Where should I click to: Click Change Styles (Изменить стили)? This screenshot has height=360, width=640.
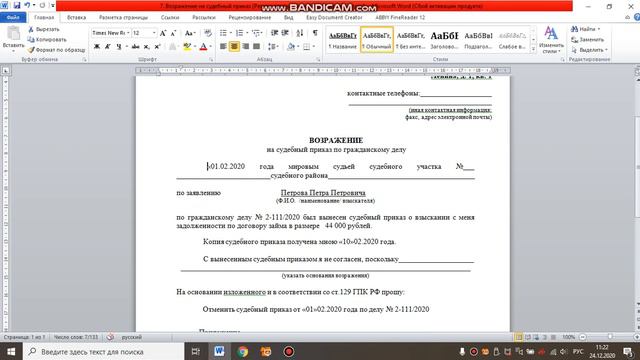coord(551,40)
